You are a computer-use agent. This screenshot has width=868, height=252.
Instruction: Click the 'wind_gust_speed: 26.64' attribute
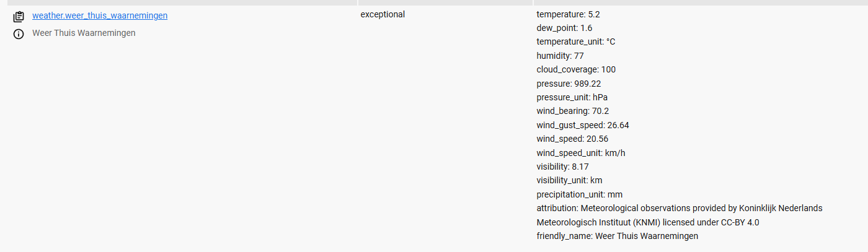(583, 125)
